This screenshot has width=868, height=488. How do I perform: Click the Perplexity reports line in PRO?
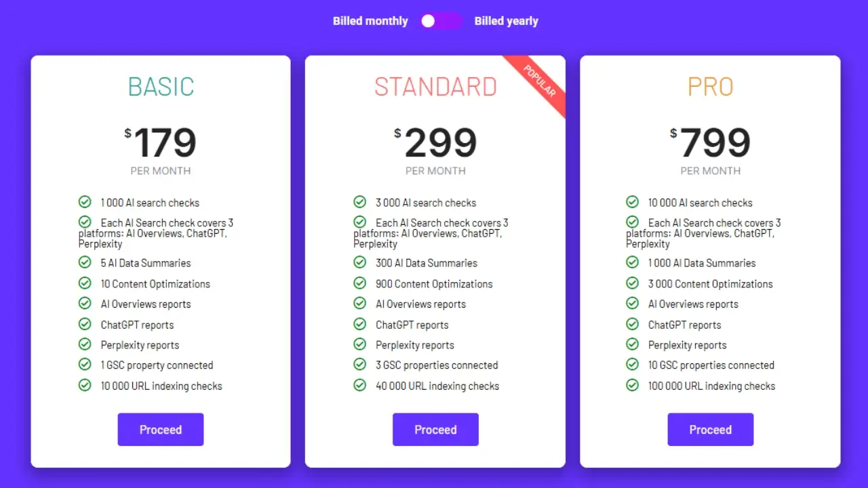point(687,344)
